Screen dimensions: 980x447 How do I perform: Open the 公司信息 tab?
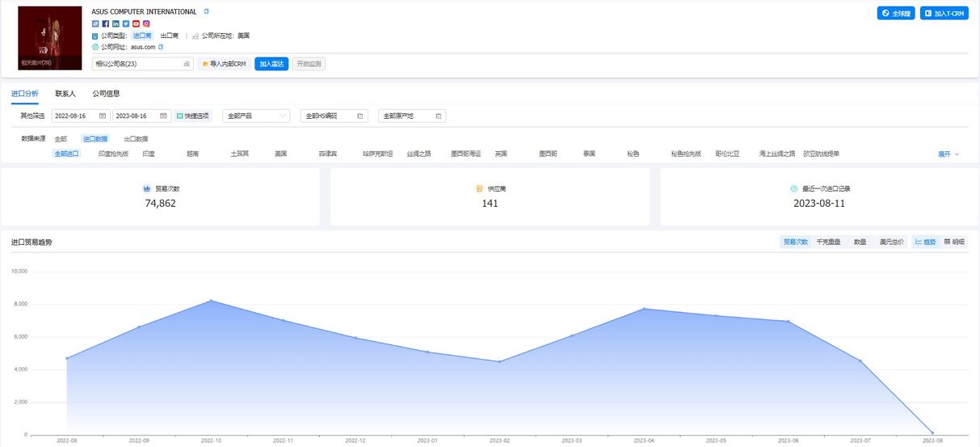[x=106, y=94]
